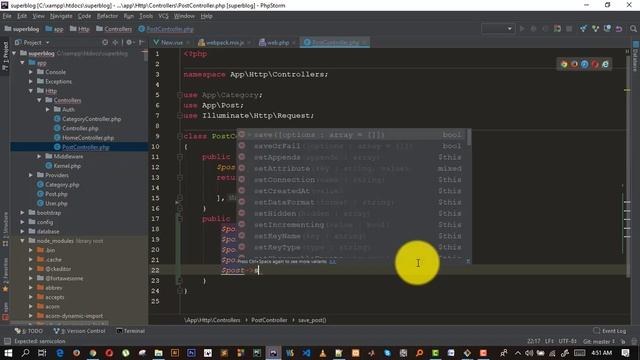
Task: Click the Windows Start button
Action: click(8, 353)
